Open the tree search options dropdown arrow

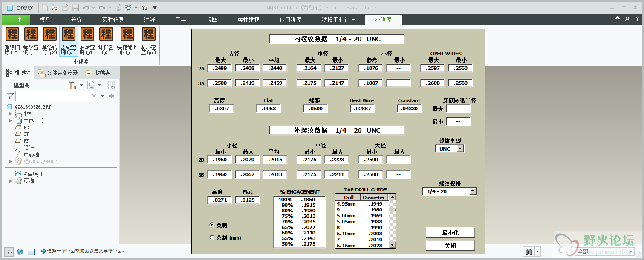pyautogui.click(x=103, y=96)
